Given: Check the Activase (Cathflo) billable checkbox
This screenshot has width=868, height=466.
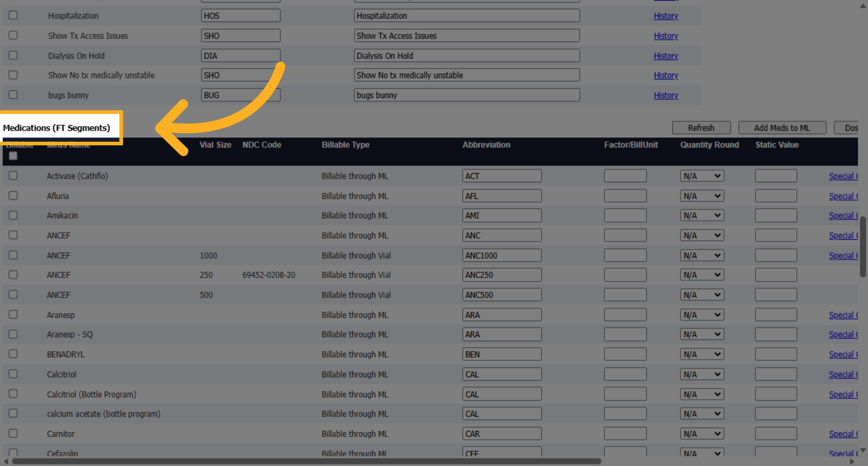Looking at the screenshot, I should (13, 176).
